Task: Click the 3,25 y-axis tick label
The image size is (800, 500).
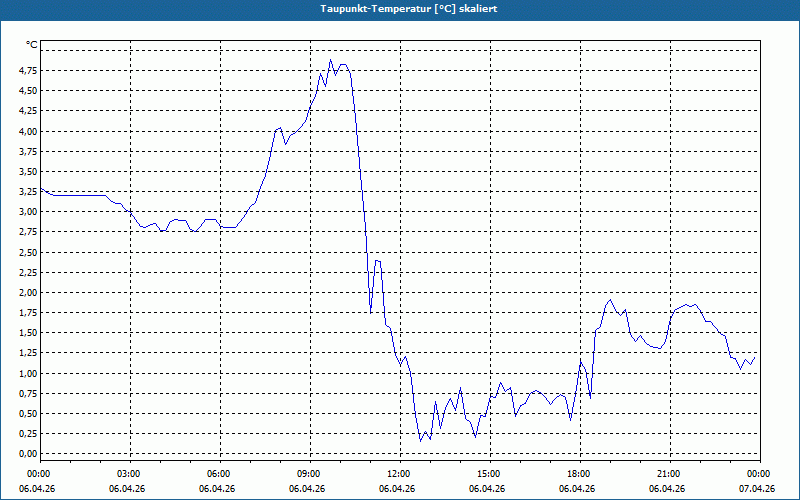Action: (28, 192)
